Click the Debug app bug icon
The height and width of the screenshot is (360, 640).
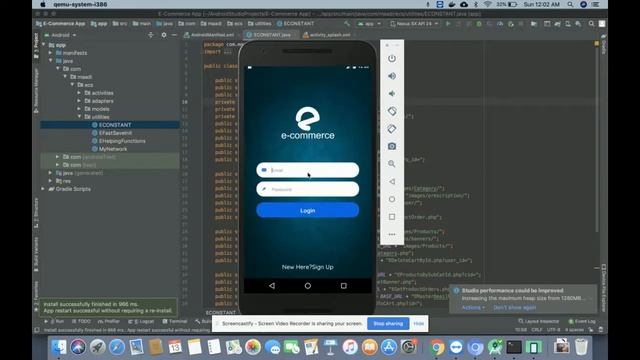[x=479, y=24]
